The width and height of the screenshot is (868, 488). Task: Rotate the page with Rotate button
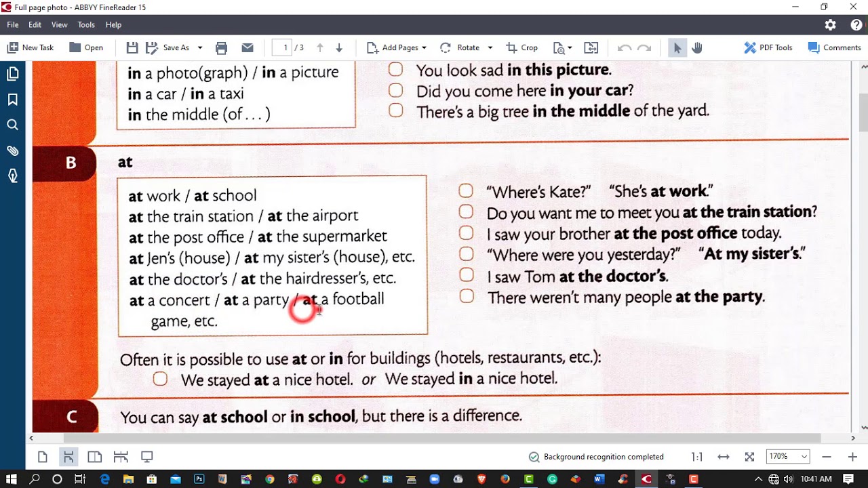[x=460, y=47]
